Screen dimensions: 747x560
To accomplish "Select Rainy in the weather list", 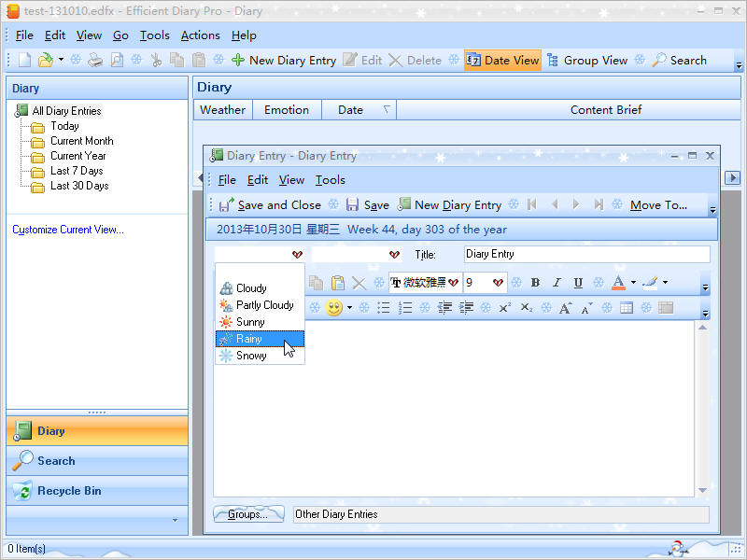I will tap(249, 339).
